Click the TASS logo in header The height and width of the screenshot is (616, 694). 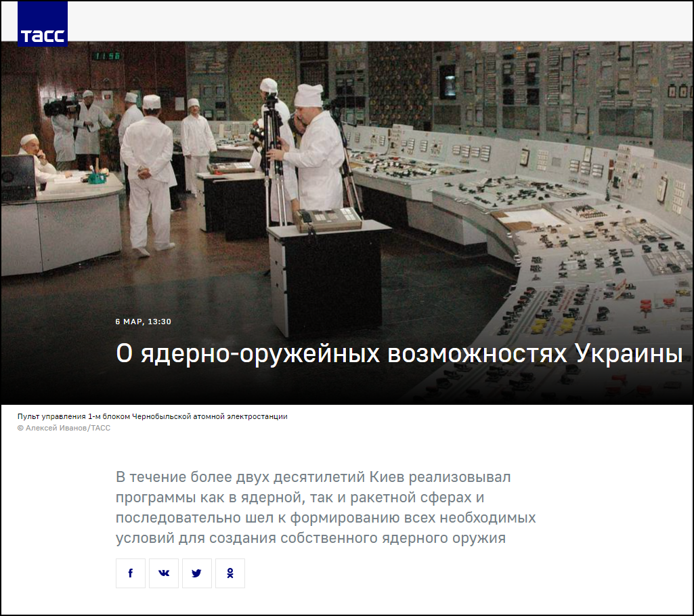(43, 24)
